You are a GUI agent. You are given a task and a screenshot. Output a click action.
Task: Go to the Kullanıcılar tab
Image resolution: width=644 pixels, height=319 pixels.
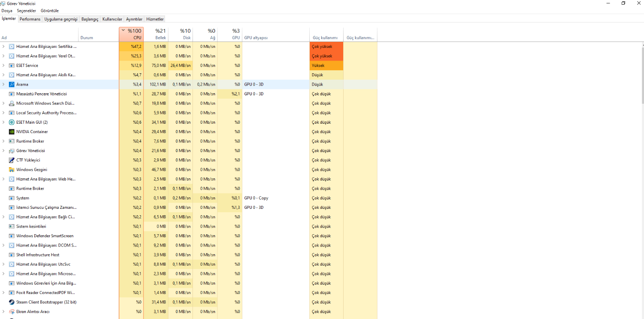click(x=112, y=19)
